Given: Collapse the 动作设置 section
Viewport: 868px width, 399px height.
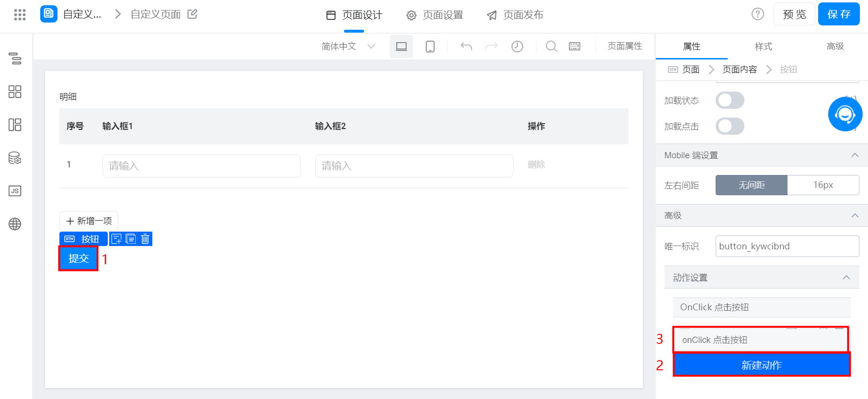Looking at the screenshot, I should pos(846,278).
